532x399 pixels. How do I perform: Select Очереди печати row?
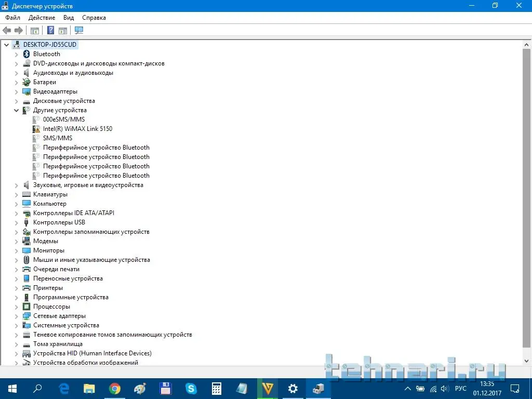56,269
